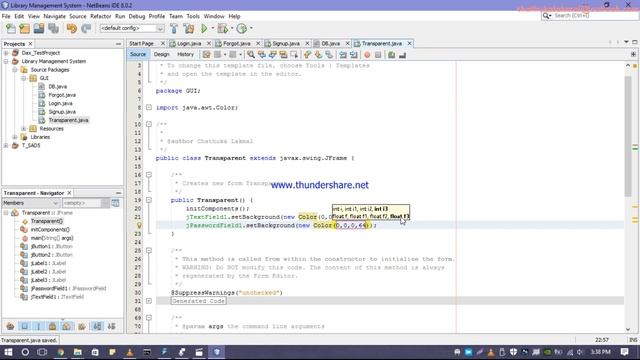Click the Last Edit icon in editor toolbar
Image resolution: width=640 pixels, height=360 pixels.
[207, 55]
